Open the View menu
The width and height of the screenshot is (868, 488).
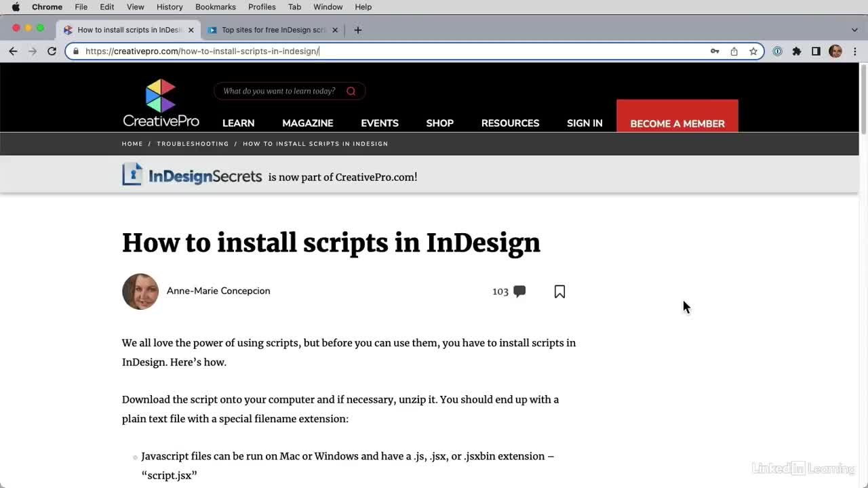[x=136, y=7]
